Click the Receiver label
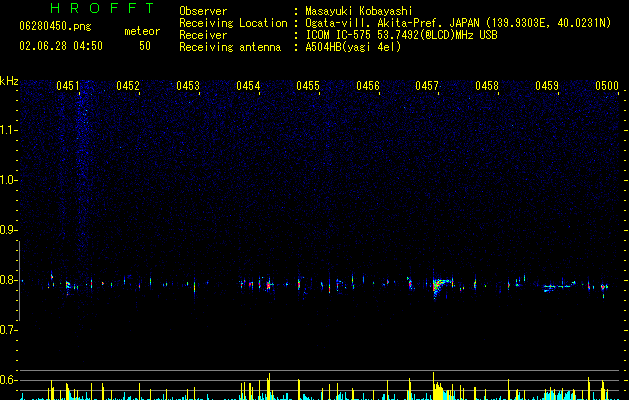This screenshot has height=400, width=629. [x=203, y=35]
